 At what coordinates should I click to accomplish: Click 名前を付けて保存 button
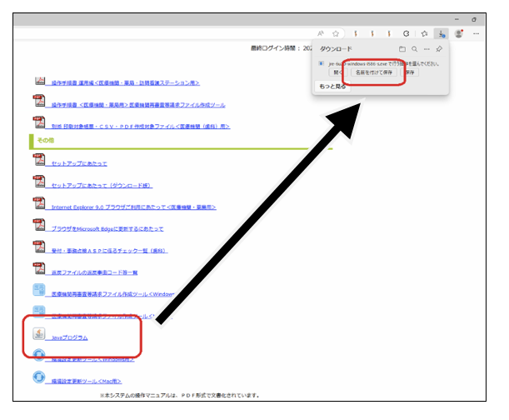pos(374,72)
